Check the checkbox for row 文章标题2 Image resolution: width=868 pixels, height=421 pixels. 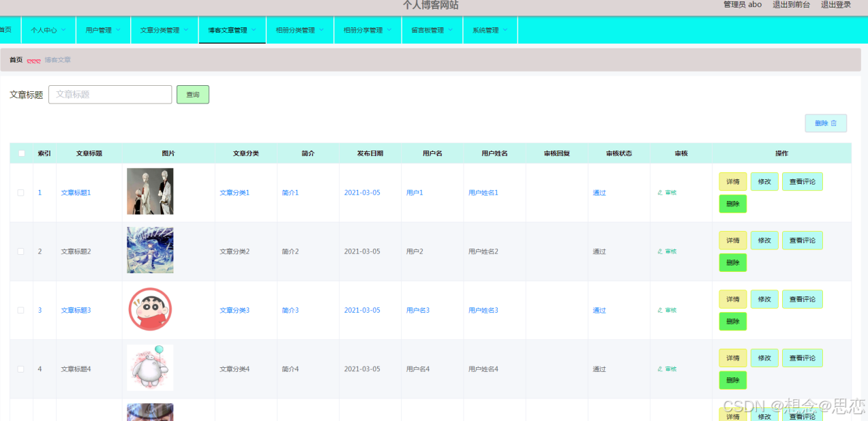21,251
